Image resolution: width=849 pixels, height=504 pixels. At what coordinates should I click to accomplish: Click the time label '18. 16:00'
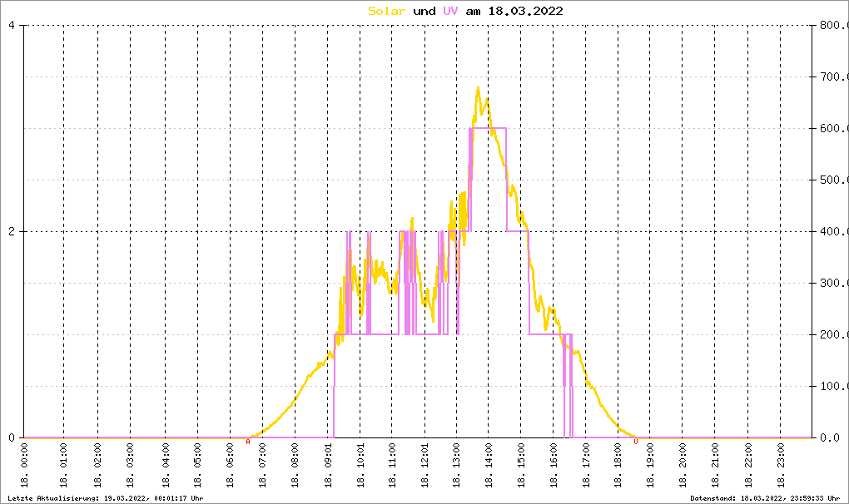coord(554,466)
